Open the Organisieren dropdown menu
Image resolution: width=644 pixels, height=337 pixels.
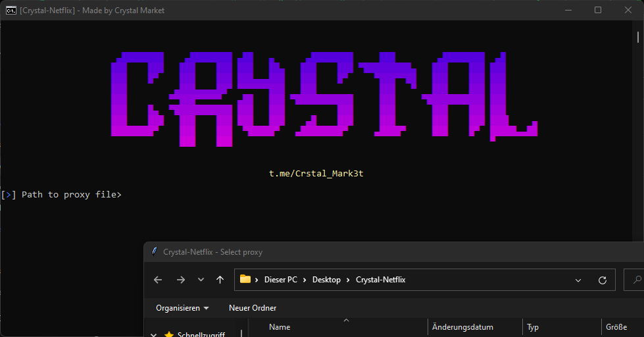[182, 308]
